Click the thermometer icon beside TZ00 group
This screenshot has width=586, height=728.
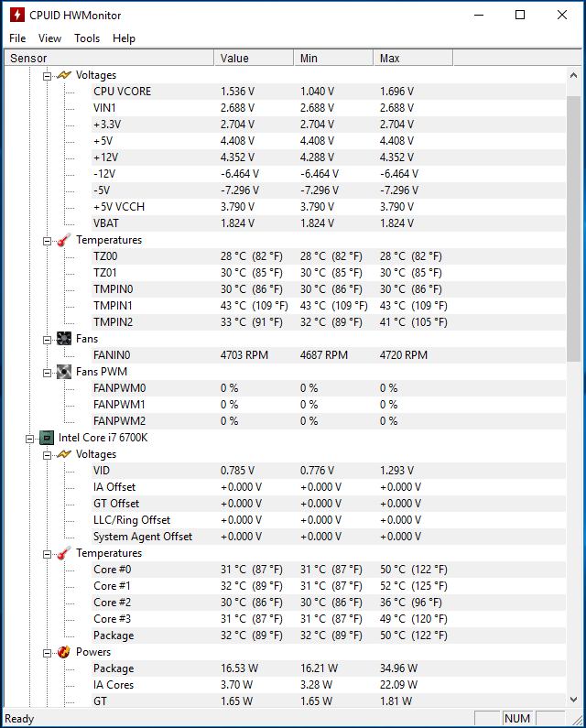tap(63, 240)
